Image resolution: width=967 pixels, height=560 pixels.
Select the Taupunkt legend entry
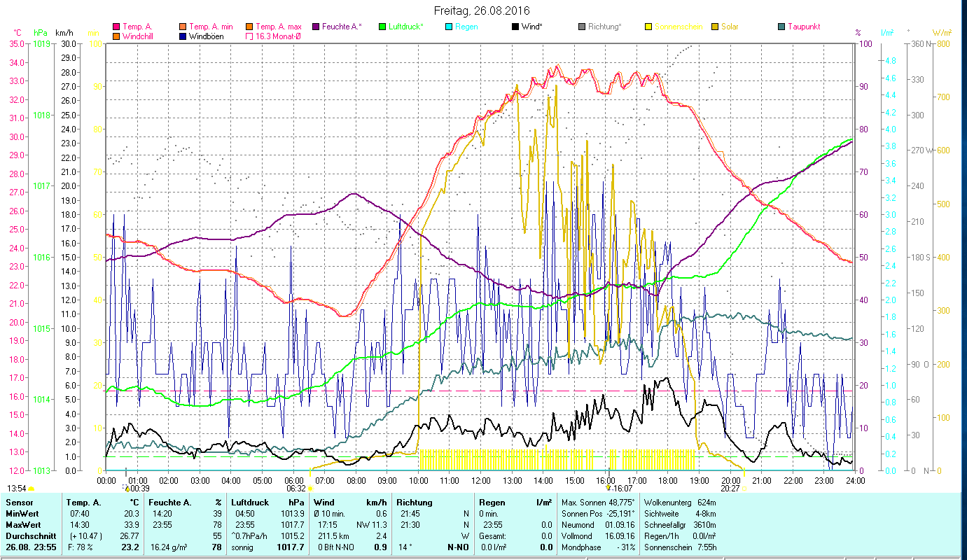click(798, 27)
